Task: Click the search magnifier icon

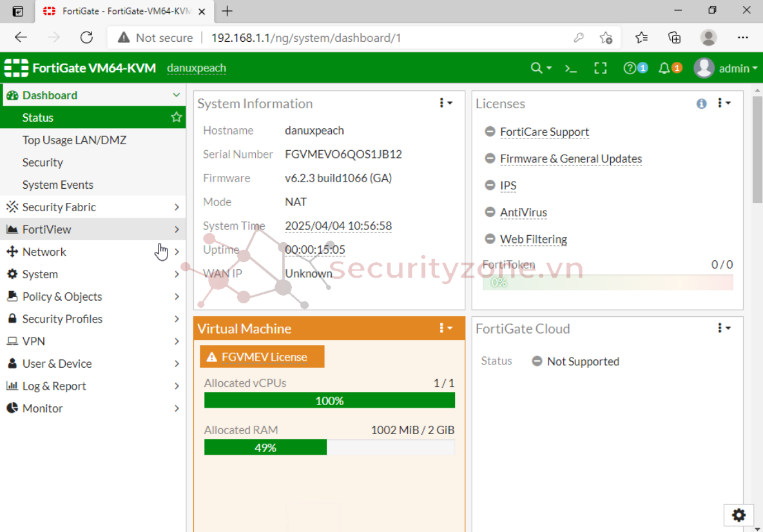Action: click(536, 68)
